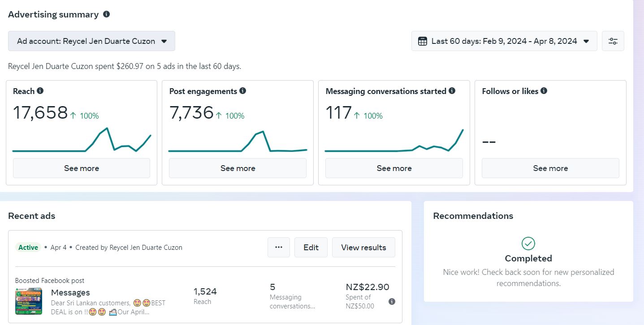Expand the Last 60 days date range dropdown
This screenshot has width=644, height=325.
pyautogui.click(x=504, y=41)
